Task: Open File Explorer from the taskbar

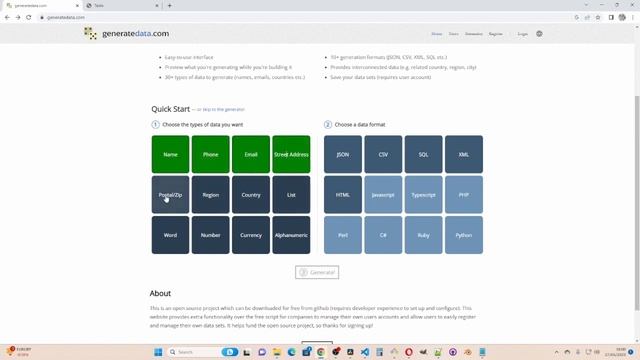Action: click(x=277, y=352)
